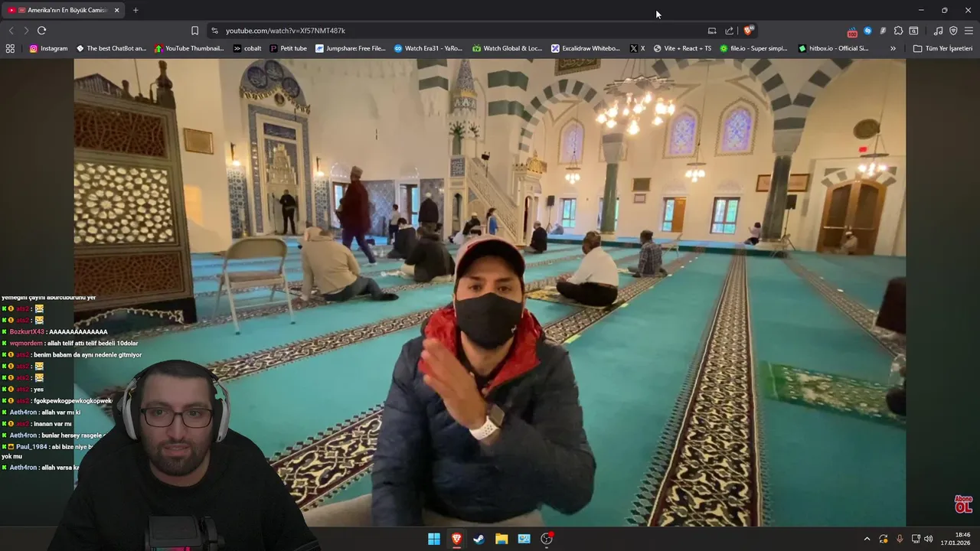
Task: Open the Shazam extension icon
Action: click(867, 31)
